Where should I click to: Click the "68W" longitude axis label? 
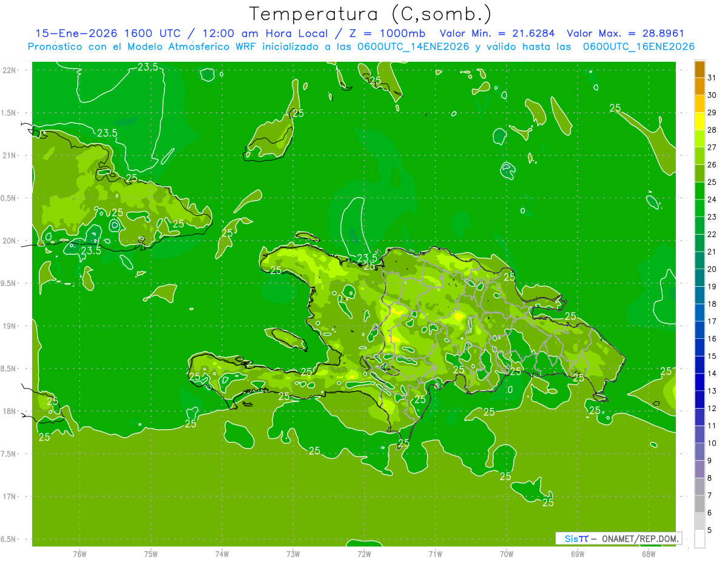(x=649, y=554)
